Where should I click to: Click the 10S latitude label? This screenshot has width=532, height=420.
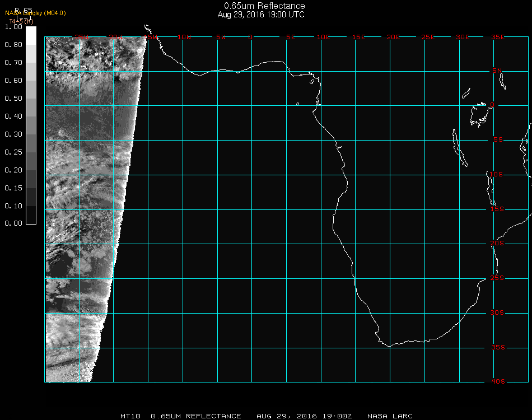[496, 174]
